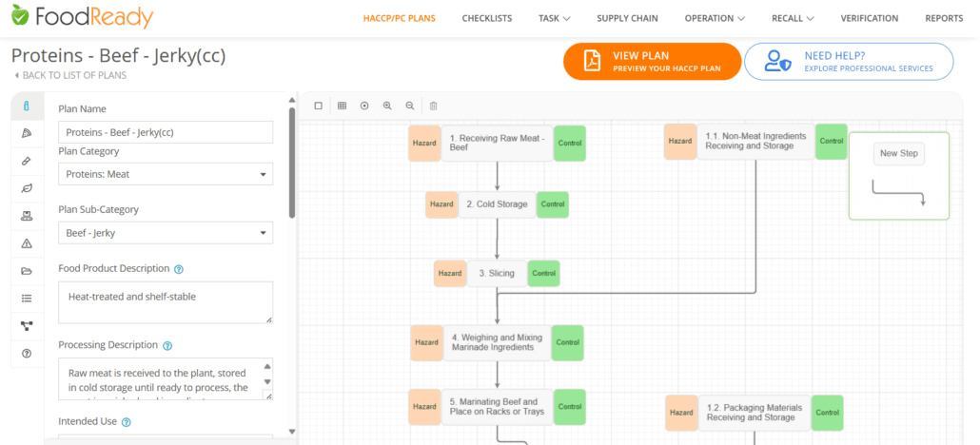Click the zoom in magnifier icon
The height and width of the screenshot is (445, 980).
(x=387, y=106)
